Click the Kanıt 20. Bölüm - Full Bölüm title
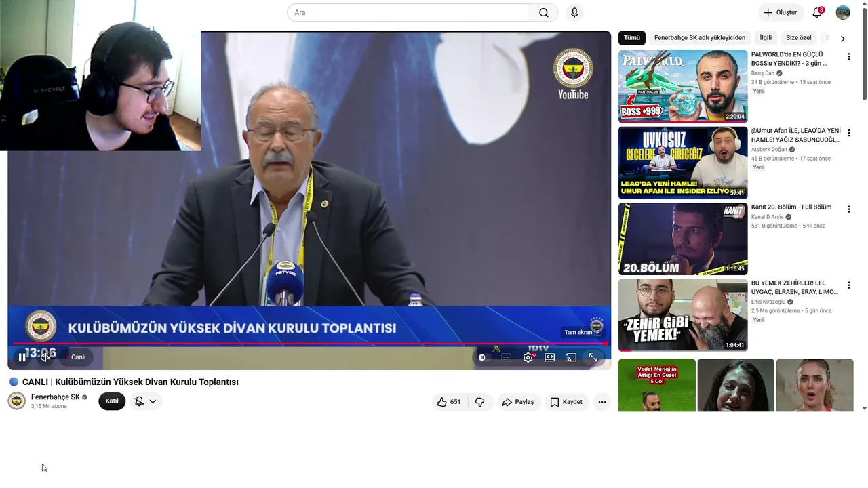The image size is (868, 488). coord(791,207)
